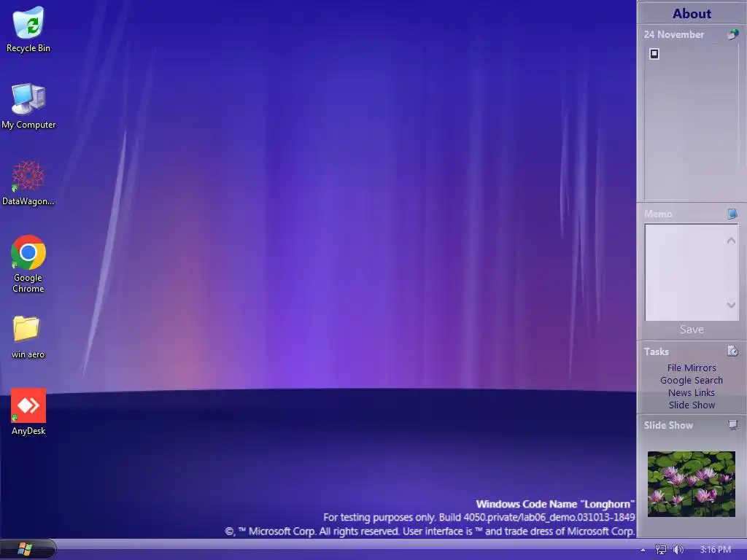747x560 pixels.
Task: Select the Memo tile title
Action: click(658, 214)
